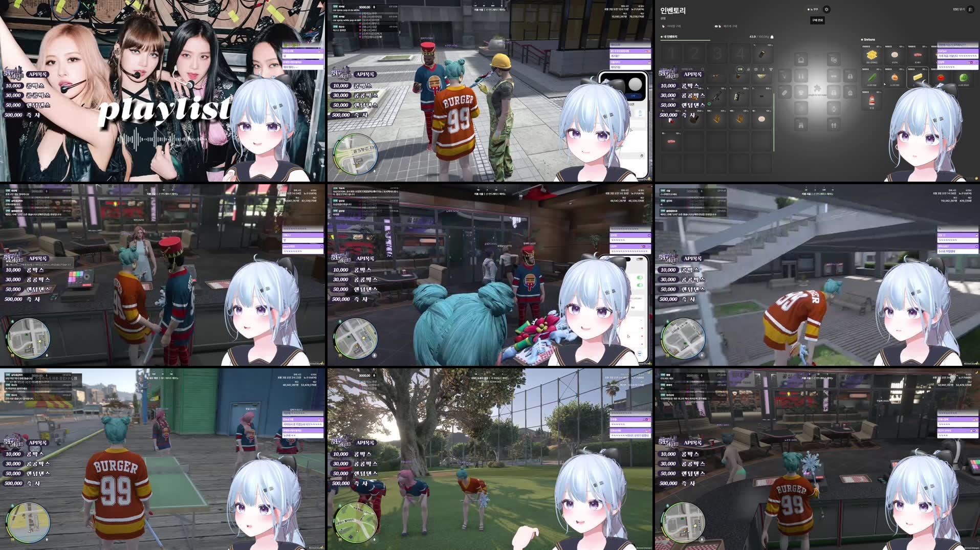This screenshot has height=550, width=980.
Task: Click minimap in staircase frame
Action: coord(683,338)
